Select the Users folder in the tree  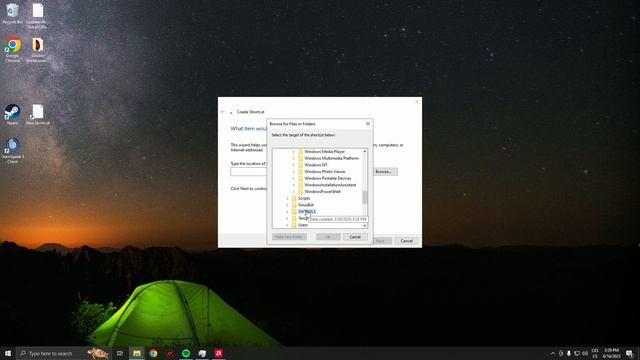tap(303, 225)
